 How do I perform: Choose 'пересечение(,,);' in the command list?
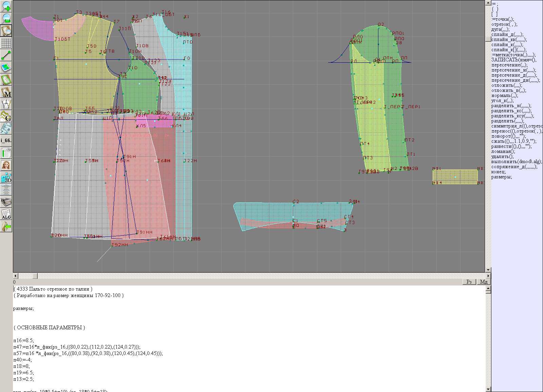509,65
